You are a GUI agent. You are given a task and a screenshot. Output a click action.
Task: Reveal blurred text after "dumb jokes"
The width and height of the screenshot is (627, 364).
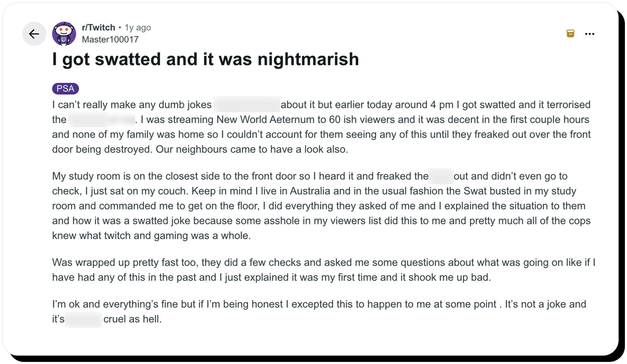pos(246,104)
